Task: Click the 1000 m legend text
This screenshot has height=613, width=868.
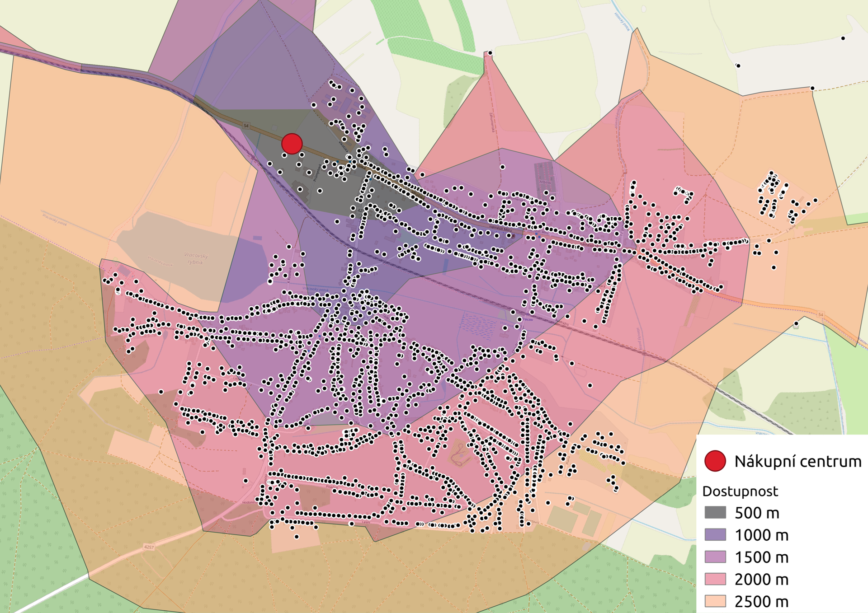Action: 761,535
